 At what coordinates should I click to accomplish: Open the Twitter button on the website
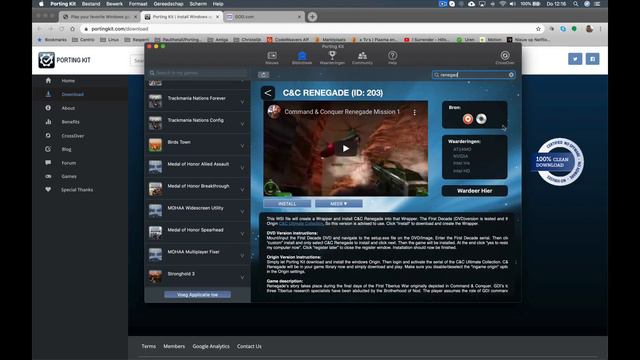(x=575, y=59)
